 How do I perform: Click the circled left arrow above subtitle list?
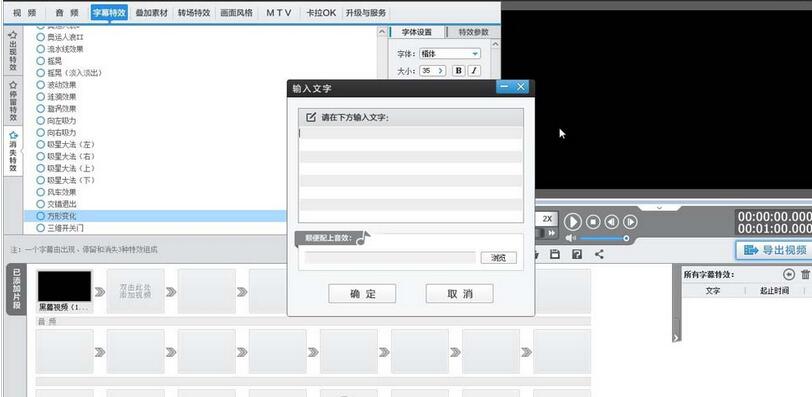tap(789, 274)
